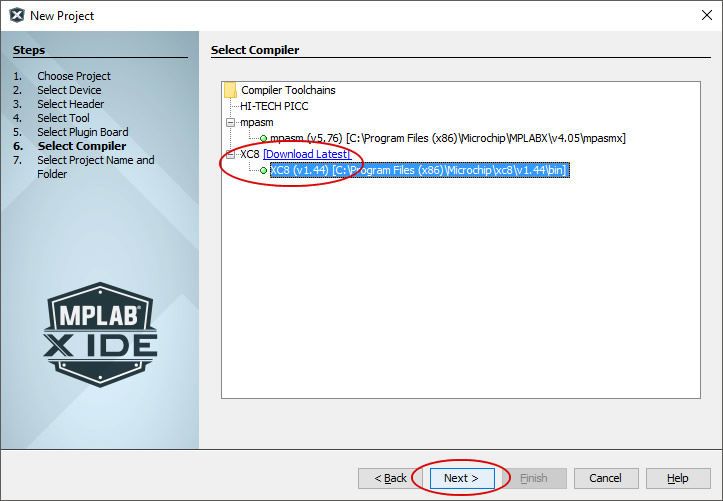This screenshot has width=723, height=501.
Task: Select XC8 (v1.44) compiler entry
Action: [420, 170]
